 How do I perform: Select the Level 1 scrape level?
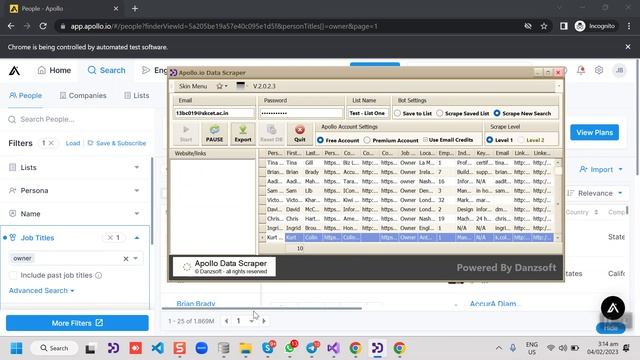489,140
